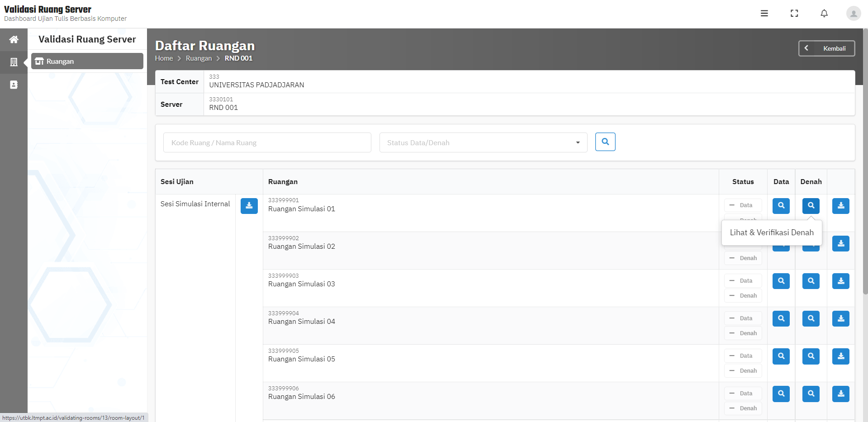Click Data status badge for Simulasi 06
The width and height of the screenshot is (868, 422).
point(743,394)
